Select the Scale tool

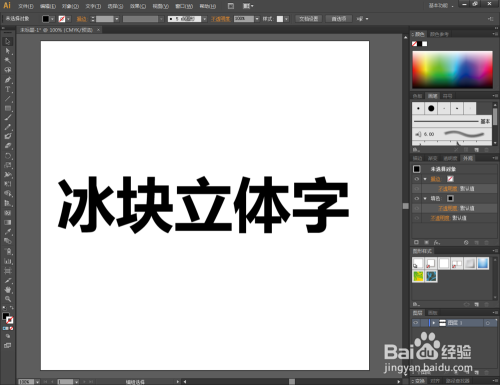pos(8,165)
